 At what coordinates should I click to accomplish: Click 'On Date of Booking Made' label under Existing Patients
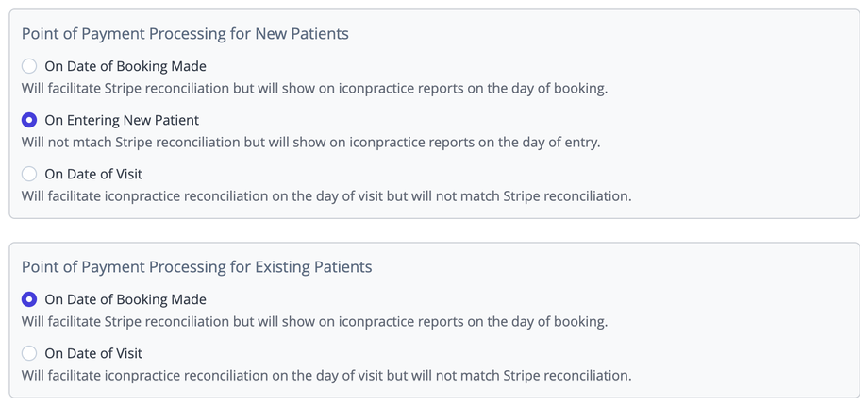(x=125, y=299)
